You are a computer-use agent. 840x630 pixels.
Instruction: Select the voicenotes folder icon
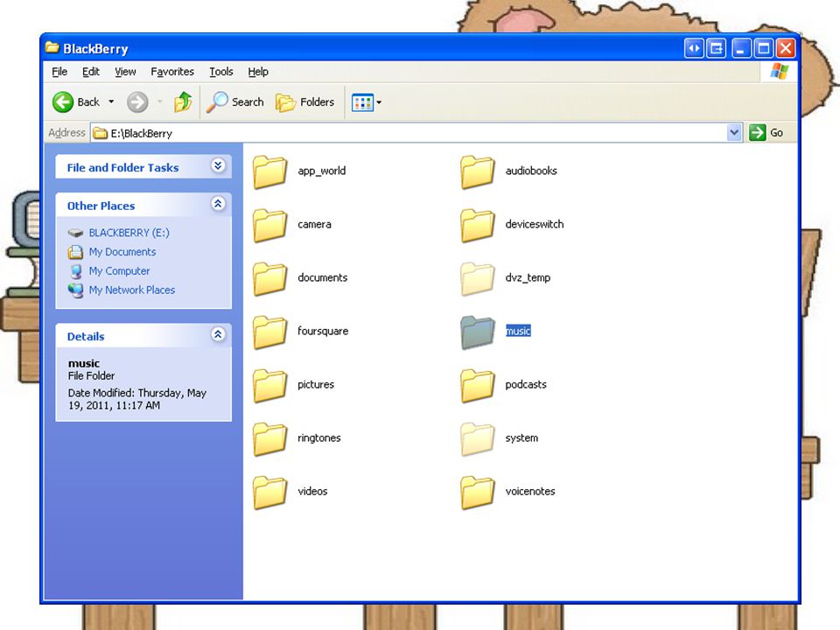click(x=478, y=493)
